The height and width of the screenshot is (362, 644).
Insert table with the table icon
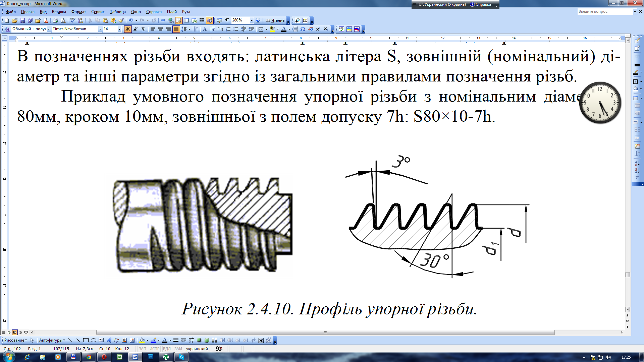coord(186,20)
